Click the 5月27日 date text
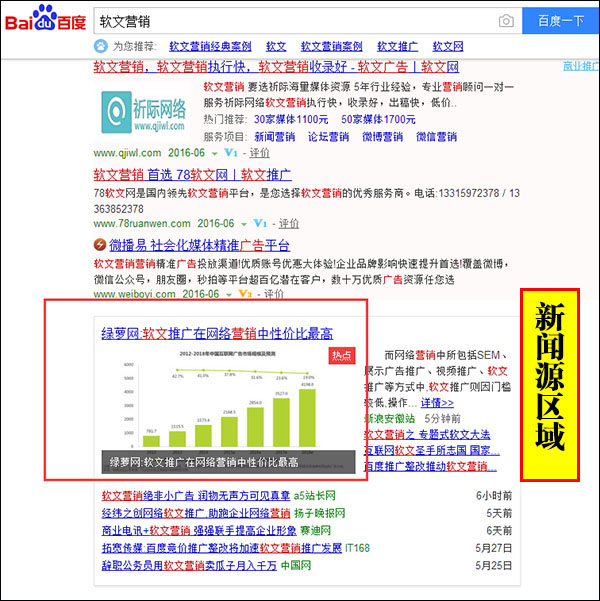 [494, 548]
